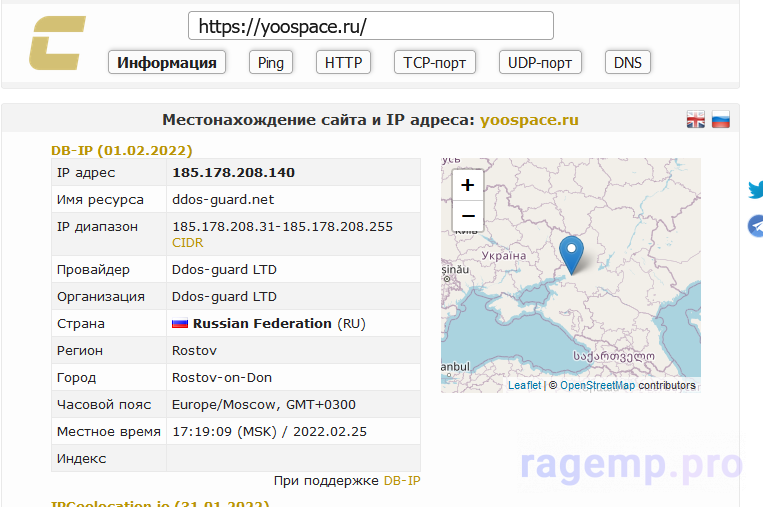The height and width of the screenshot is (507, 763).
Task: Open the Информация tab
Action: click(x=167, y=62)
